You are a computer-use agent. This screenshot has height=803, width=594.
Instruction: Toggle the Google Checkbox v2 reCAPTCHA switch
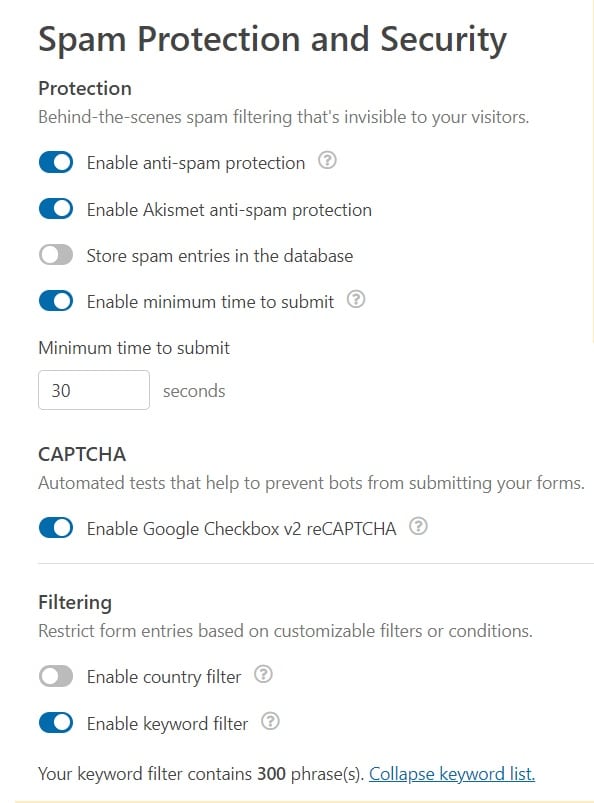click(x=56, y=528)
